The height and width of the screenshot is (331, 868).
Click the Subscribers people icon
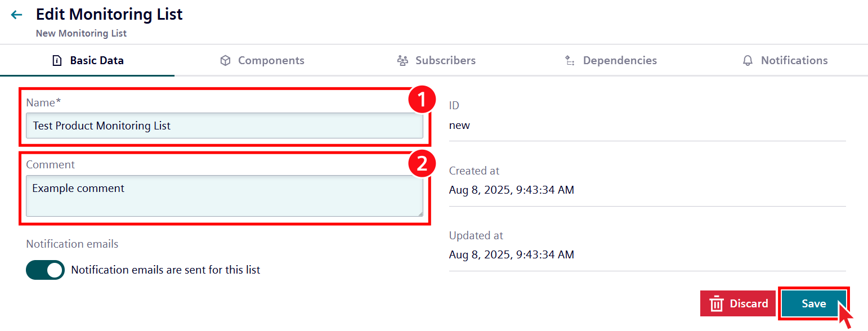coord(402,61)
